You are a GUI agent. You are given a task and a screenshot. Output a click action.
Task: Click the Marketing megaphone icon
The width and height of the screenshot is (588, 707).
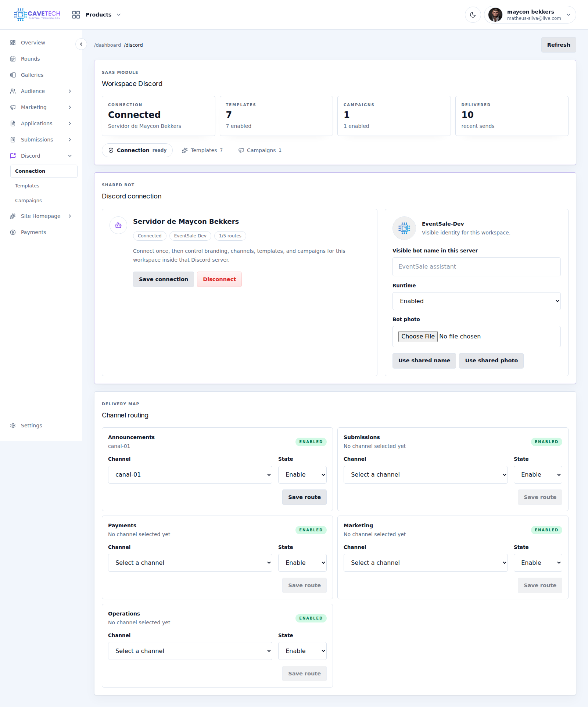13,107
